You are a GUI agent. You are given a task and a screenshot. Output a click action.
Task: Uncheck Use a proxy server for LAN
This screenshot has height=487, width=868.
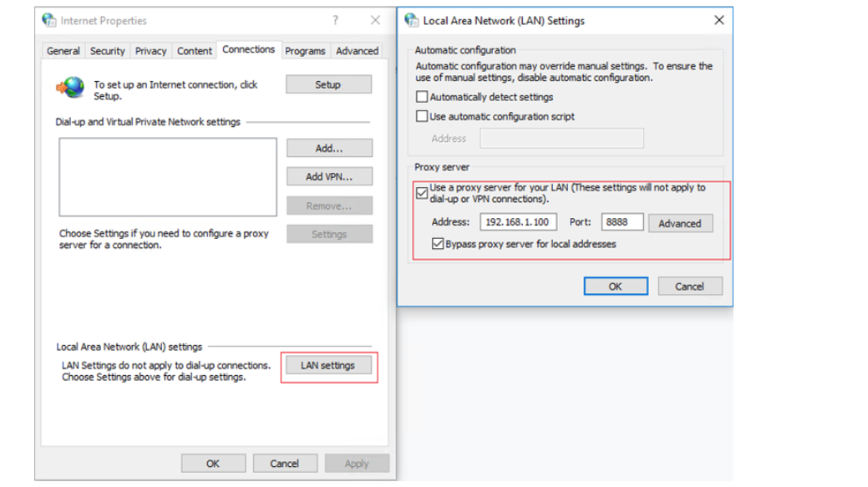[x=423, y=193]
